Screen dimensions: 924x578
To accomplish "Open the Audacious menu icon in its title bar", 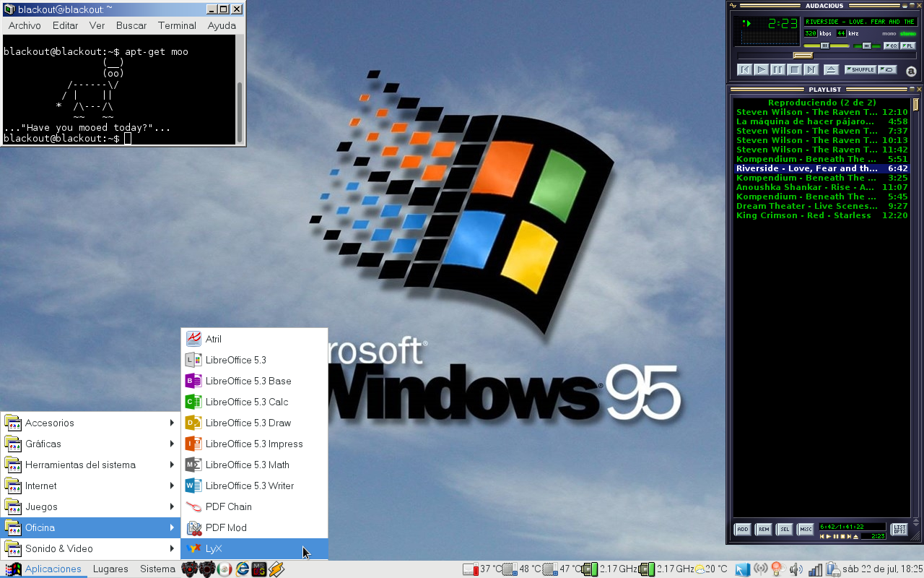I will click(x=733, y=6).
